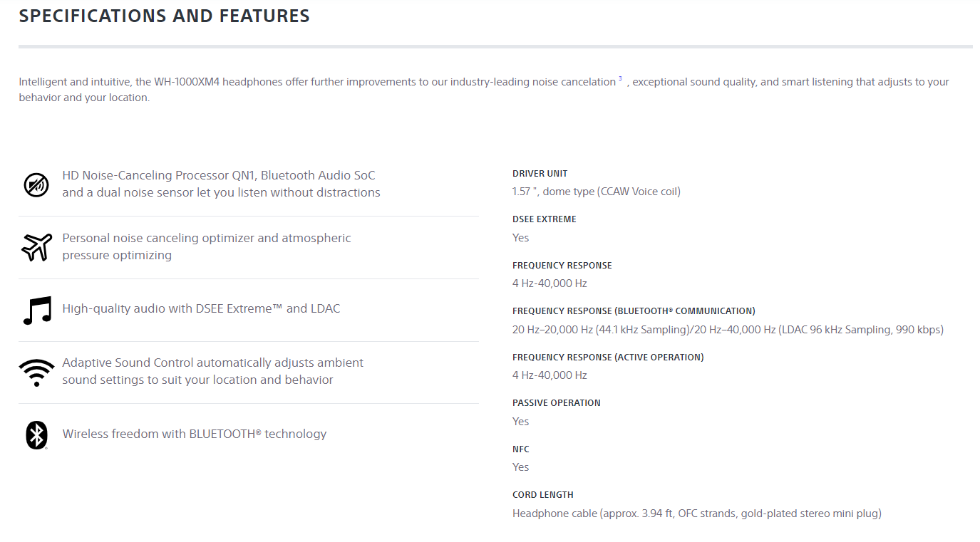Click the music note icon

tap(37, 310)
